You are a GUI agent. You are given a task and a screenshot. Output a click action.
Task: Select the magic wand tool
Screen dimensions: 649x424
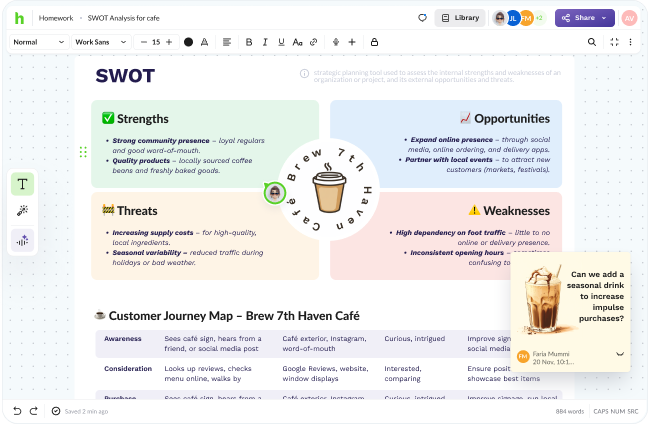click(22, 210)
